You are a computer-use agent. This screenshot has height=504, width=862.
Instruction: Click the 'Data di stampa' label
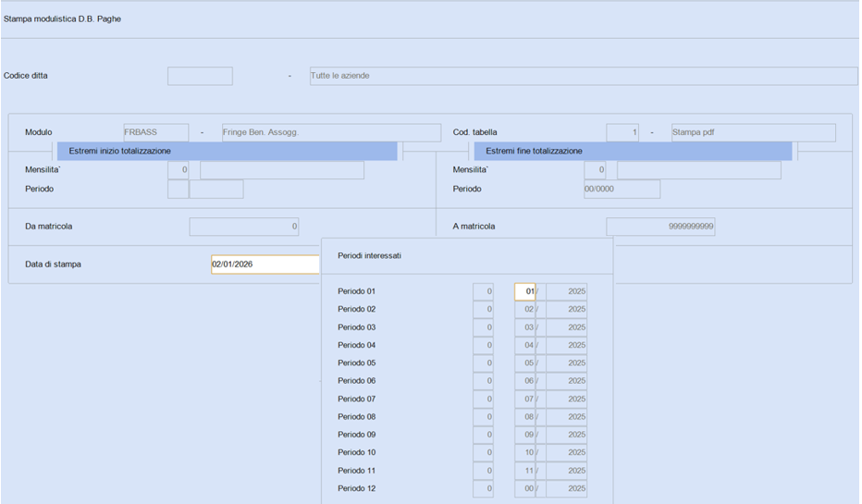(54, 264)
